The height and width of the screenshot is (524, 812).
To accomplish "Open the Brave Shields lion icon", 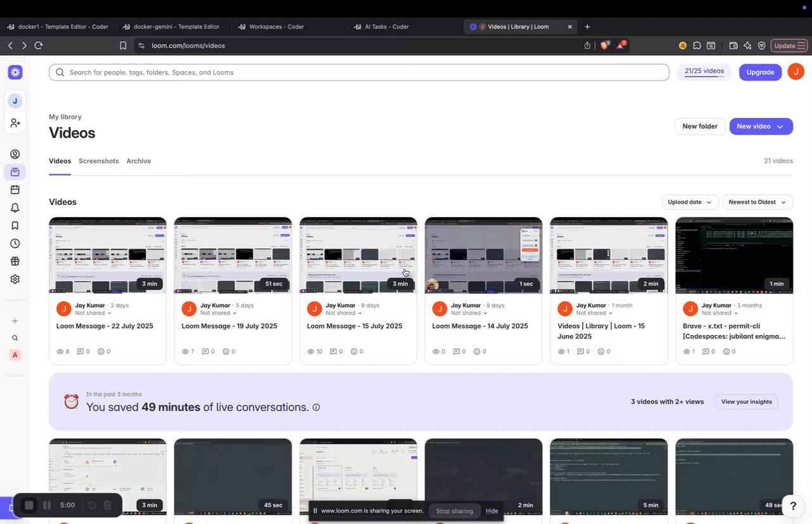I will [x=605, y=45].
